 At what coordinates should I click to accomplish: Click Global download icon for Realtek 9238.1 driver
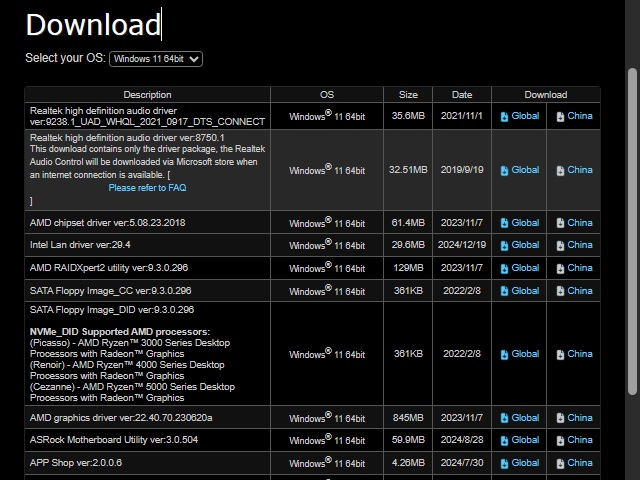pos(504,117)
